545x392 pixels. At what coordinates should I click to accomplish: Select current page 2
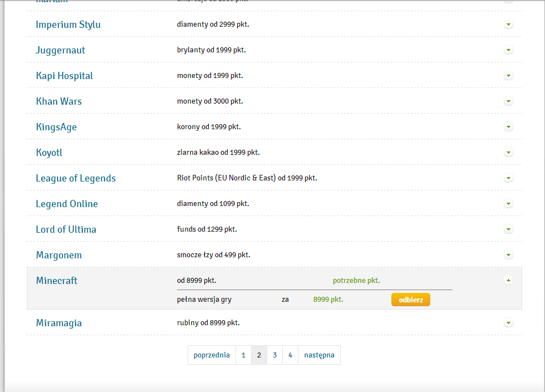click(x=259, y=355)
